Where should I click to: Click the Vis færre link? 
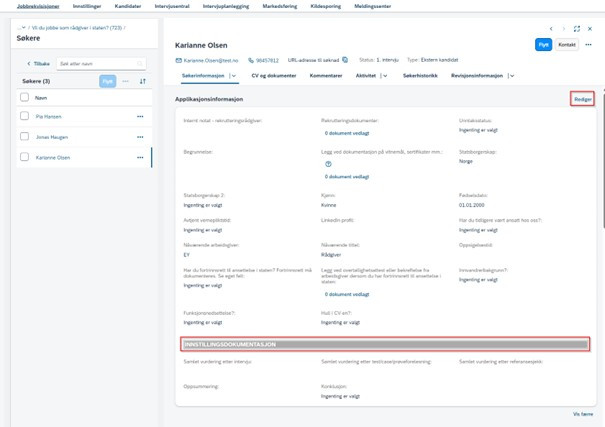tap(583, 414)
